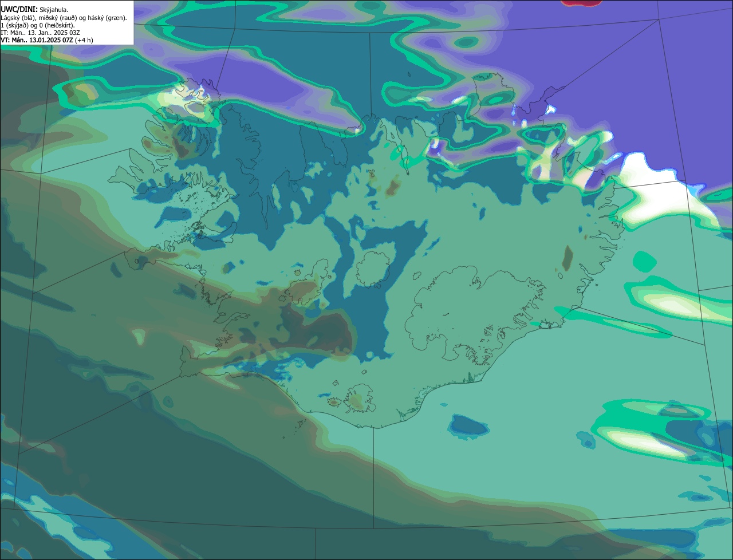The image size is (733, 560).
Task: Click the 'UWC/DINI: Skýjahula.' title text
Action: 34,10
